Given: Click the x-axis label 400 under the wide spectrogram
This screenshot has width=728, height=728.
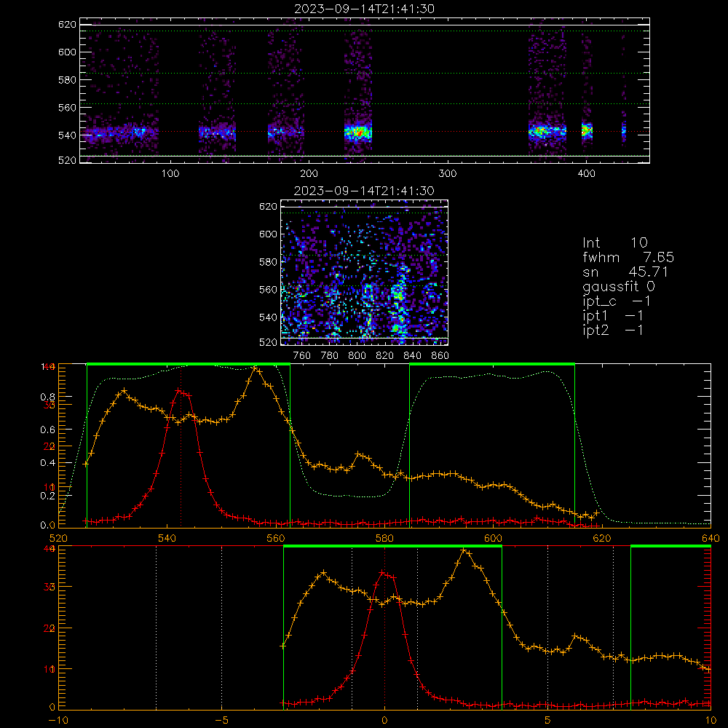Looking at the screenshot, I should pyautogui.click(x=586, y=173).
